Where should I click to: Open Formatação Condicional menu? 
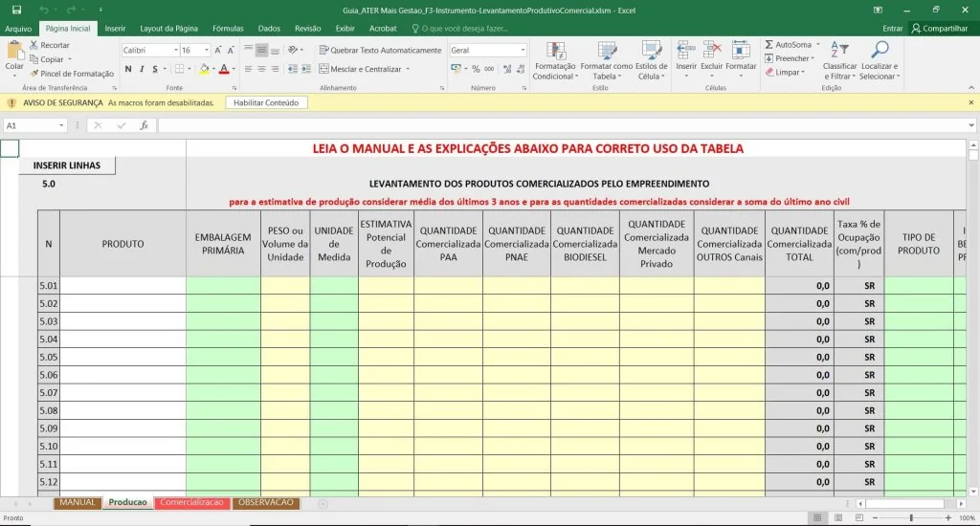(554, 61)
